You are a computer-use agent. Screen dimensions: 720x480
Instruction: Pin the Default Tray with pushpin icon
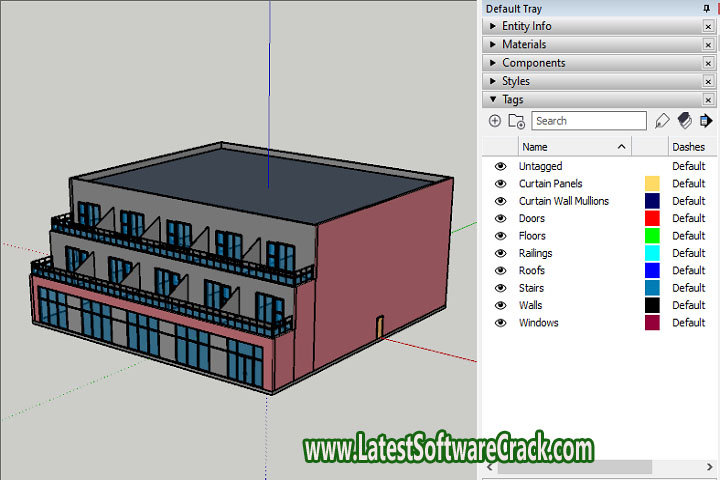(708, 8)
